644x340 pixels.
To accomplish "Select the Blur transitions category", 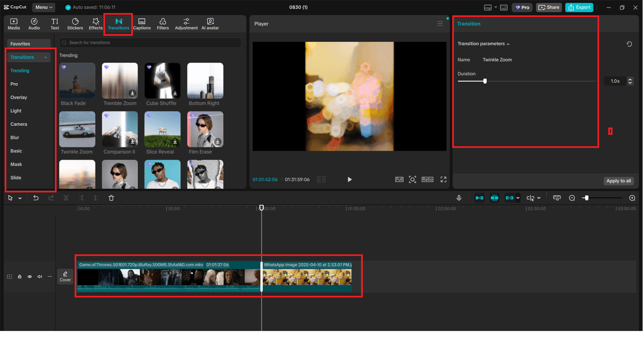I will click(15, 138).
